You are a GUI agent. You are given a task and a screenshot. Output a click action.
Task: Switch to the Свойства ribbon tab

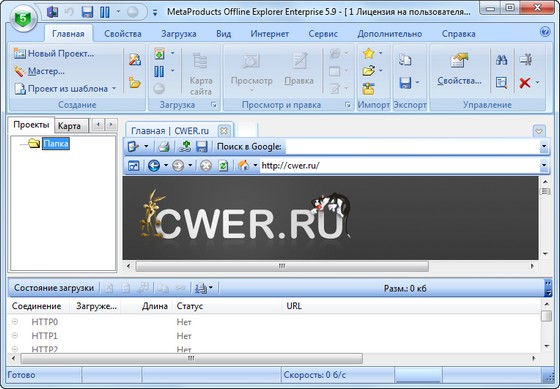coord(123,34)
